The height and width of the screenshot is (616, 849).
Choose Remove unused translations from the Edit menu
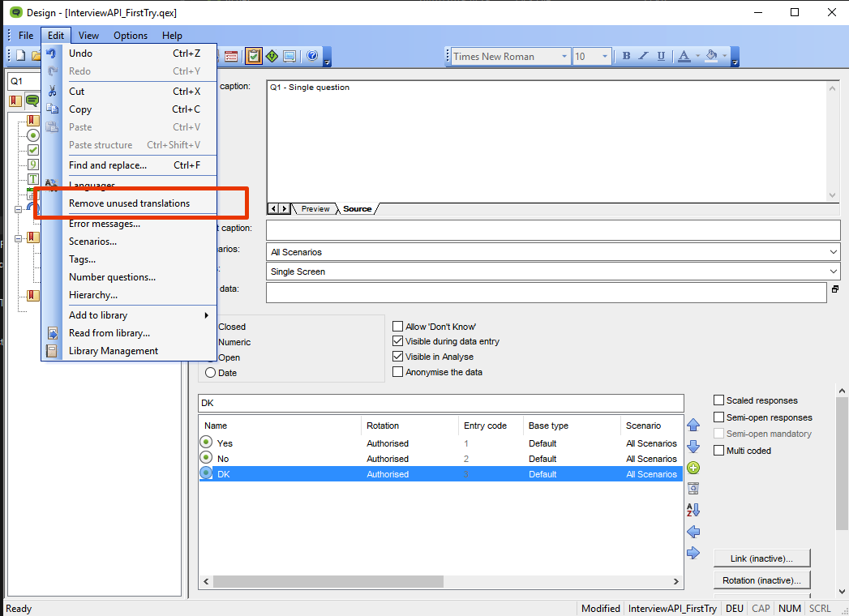click(x=130, y=203)
